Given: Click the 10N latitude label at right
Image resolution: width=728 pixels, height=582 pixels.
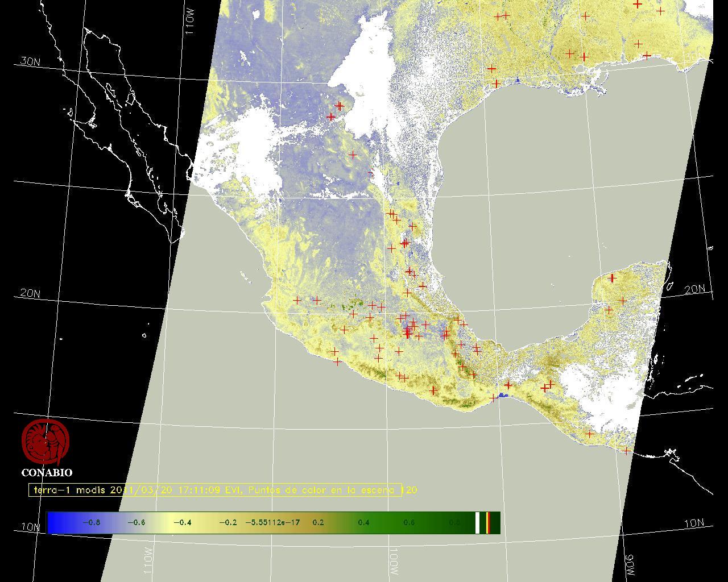Looking at the screenshot, I should click(x=693, y=523).
